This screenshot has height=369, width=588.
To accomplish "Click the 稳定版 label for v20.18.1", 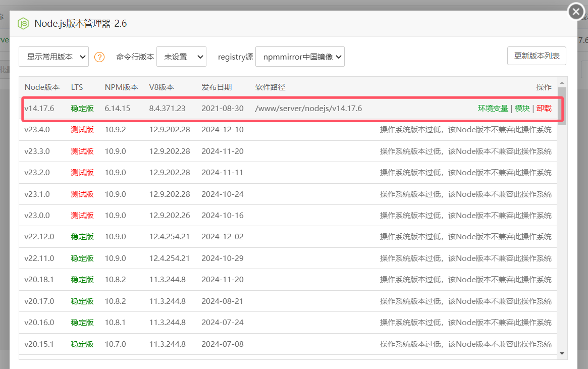I will (82, 280).
